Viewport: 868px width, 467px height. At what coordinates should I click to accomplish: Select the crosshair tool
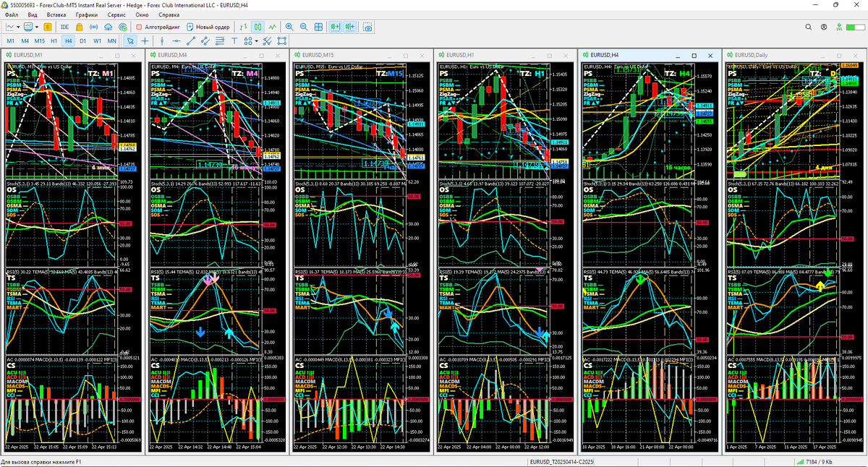[x=145, y=41]
